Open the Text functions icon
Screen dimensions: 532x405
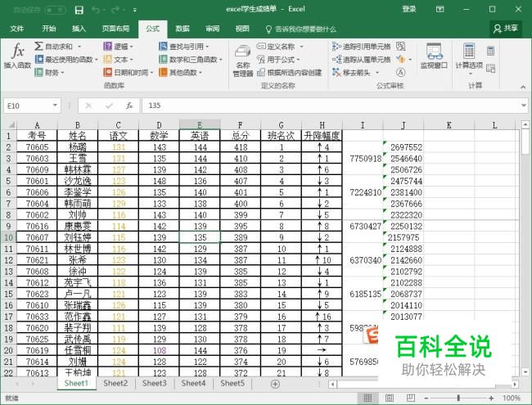[x=107, y=60]
